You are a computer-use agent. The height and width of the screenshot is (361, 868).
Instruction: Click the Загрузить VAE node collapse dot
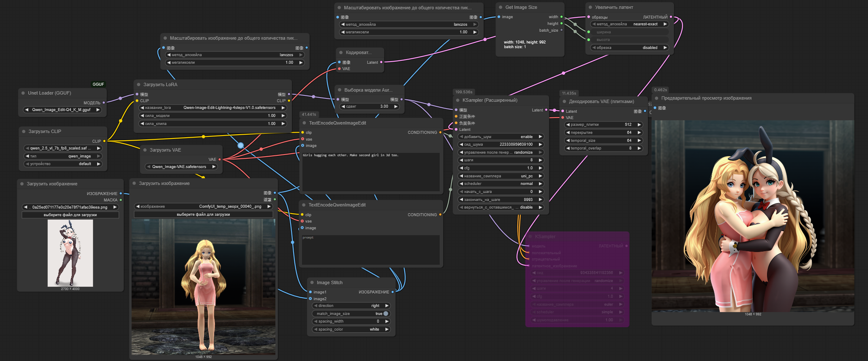[x=145, y=150]
